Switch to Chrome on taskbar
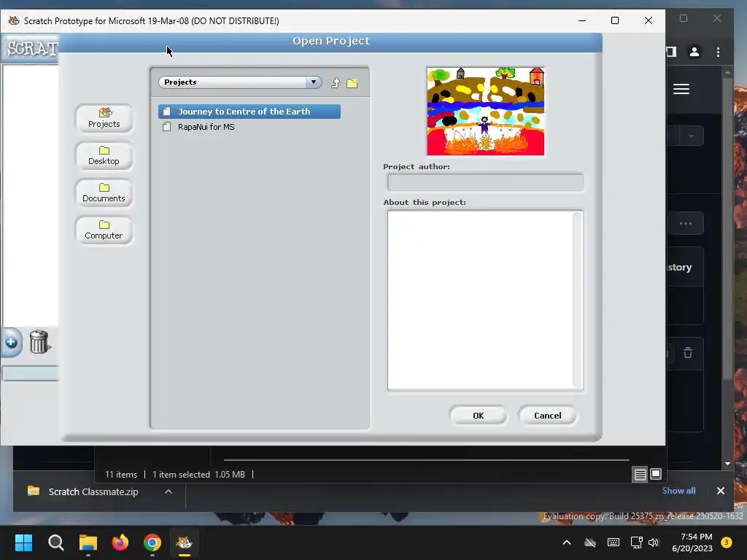The image size is (747, 560). pyautogui.click(x=152, y=542)
